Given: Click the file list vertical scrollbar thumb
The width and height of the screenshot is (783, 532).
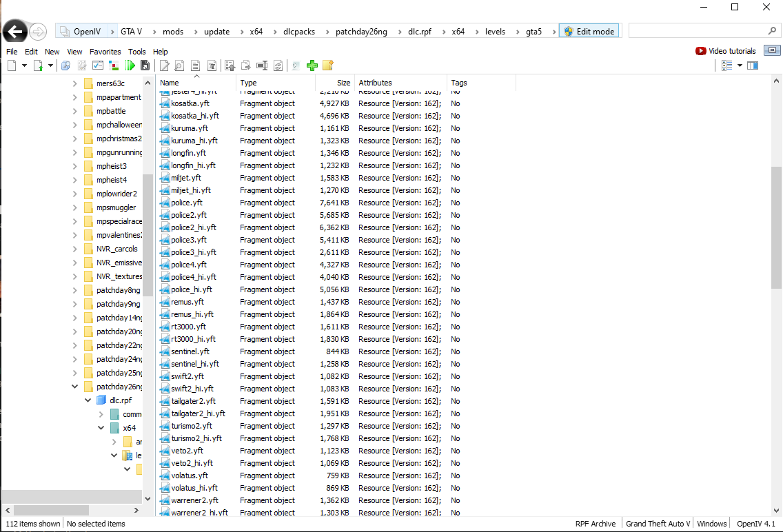Looking at the screenshot, I should click(776, 227).
